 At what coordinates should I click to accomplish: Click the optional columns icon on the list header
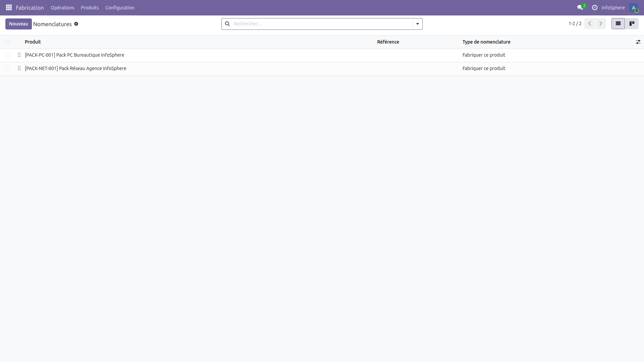click(639, 42)
